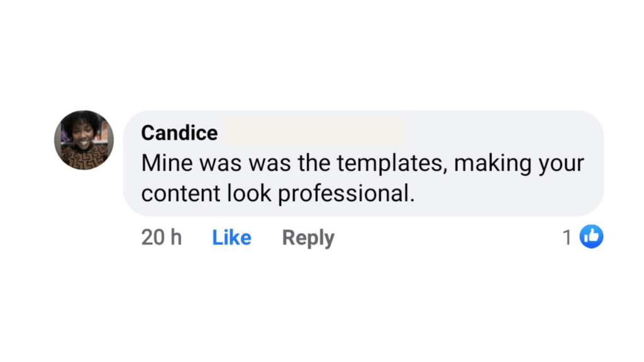Click the face in the circular avatar
Screen dimensions: 644x362
click(x=82, y=133)
